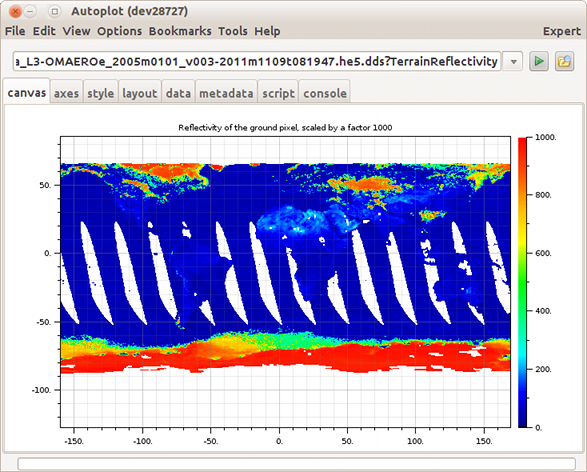587x472 pixels.
Task: Open the Bookmarks menu
Action: click(180, 31)
